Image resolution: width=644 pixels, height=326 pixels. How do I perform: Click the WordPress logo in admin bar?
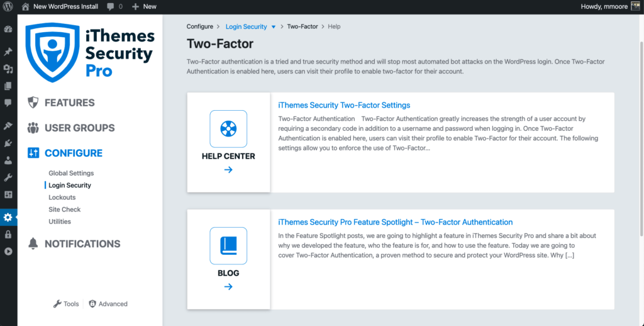point(8,6)
